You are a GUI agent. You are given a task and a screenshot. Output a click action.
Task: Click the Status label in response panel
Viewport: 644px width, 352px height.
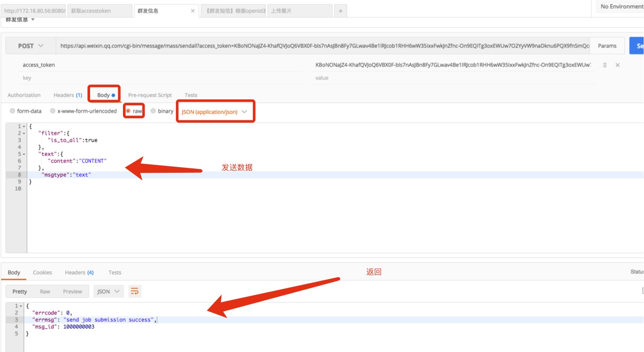[637, 272]
